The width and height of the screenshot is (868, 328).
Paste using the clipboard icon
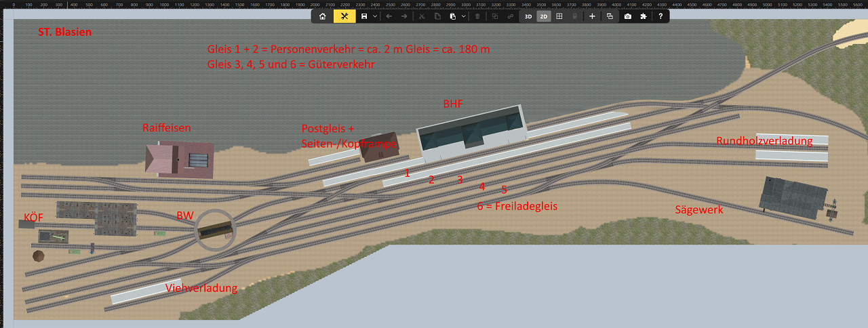[453, 16]
